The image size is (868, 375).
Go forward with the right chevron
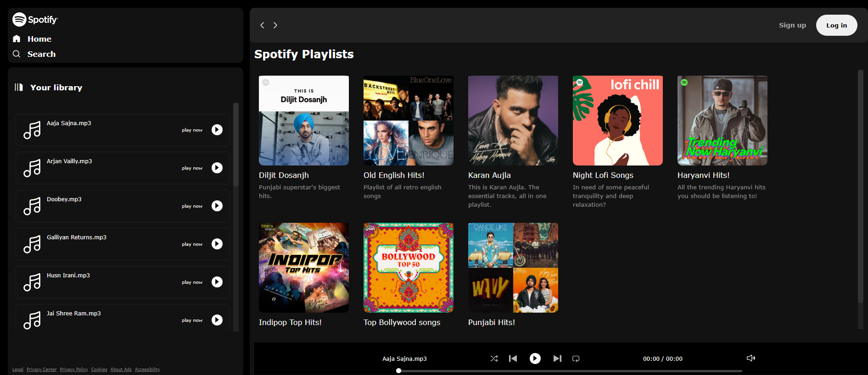point(275,25)
